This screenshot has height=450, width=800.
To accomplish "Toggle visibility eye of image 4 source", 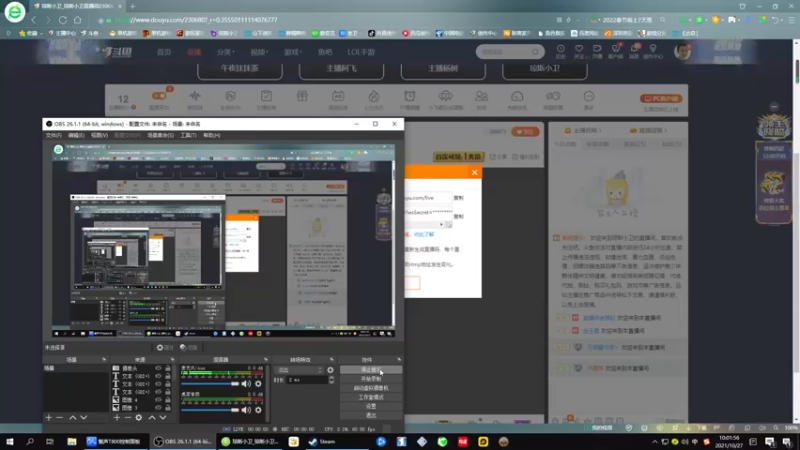I will 158,400.
